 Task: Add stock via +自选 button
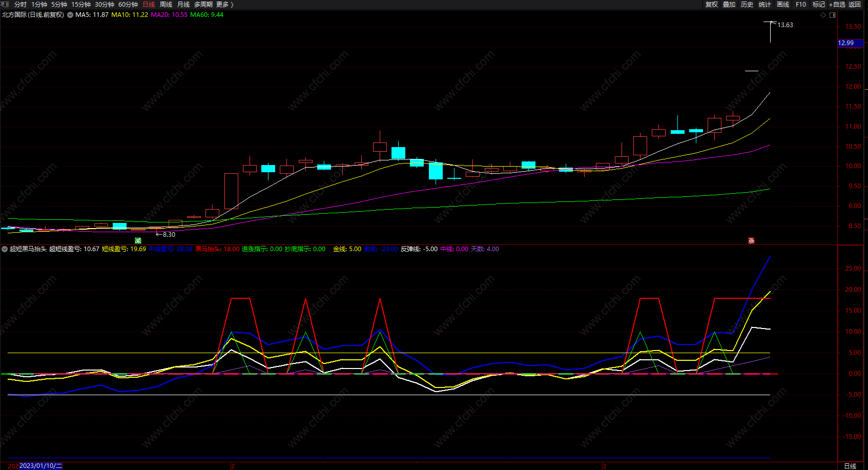837,4
